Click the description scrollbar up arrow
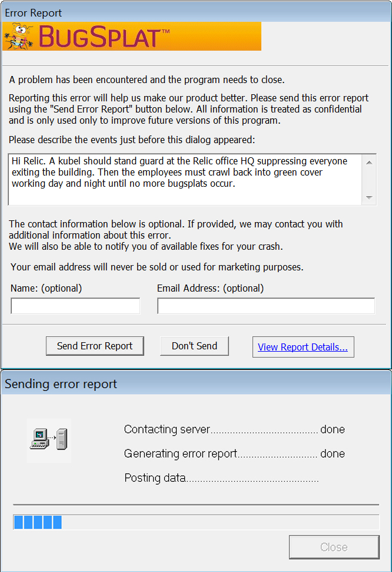 369,163
